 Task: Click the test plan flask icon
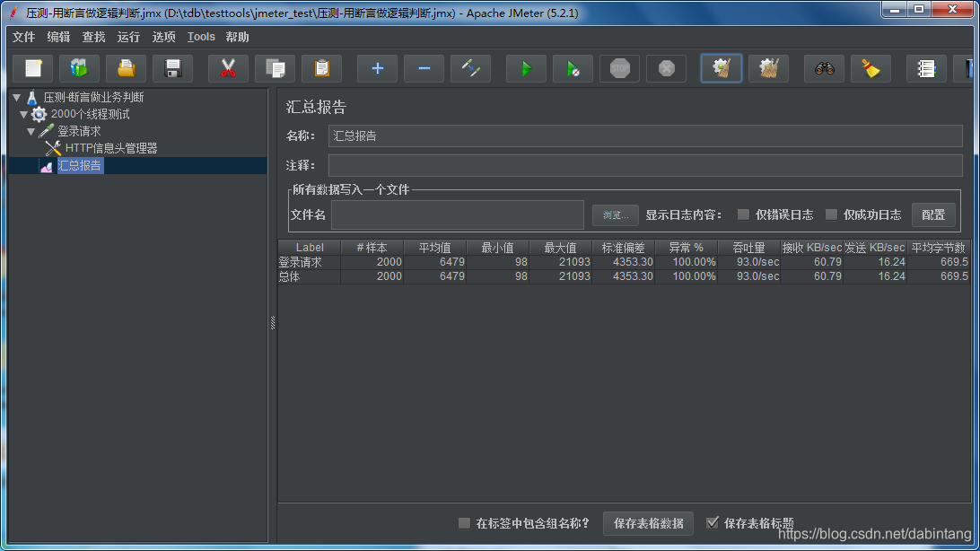tap(32, 98)
